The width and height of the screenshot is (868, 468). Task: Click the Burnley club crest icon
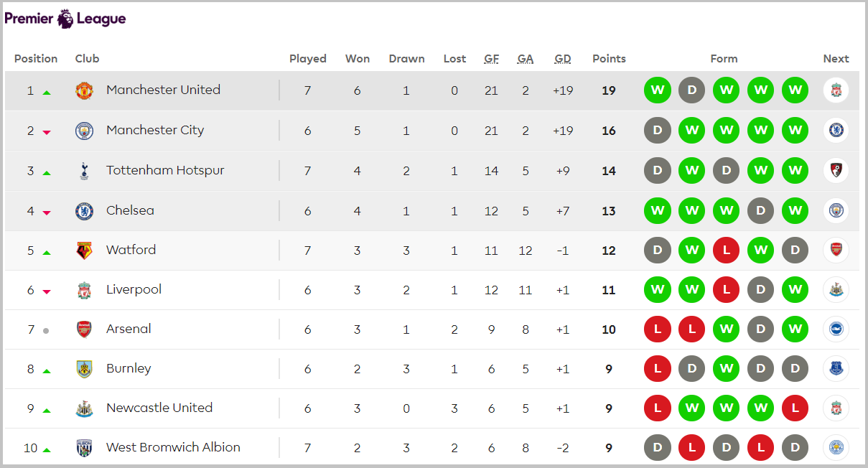(85, 369)
